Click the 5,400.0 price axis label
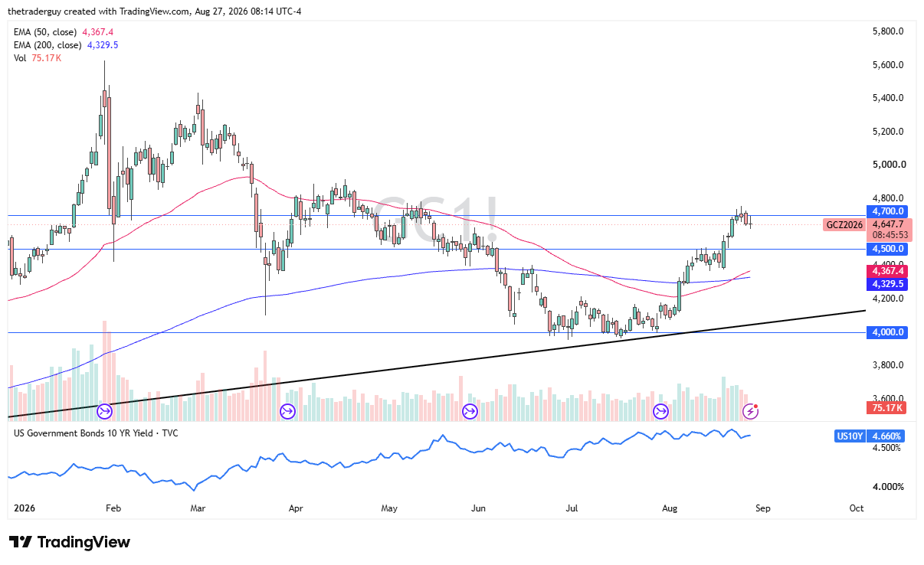 [x=888, y=98]
